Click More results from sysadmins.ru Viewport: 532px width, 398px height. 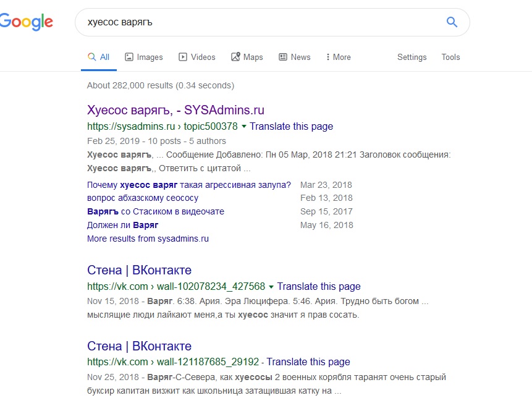coord(148,239)
